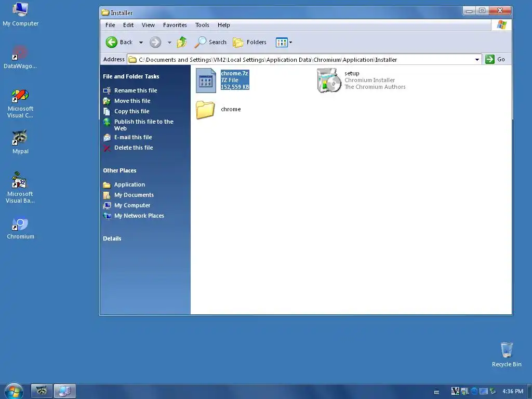Select the setup installer icon
This screenshot has width=532, height=399.
pyautogui.click(x=329, y=81)
